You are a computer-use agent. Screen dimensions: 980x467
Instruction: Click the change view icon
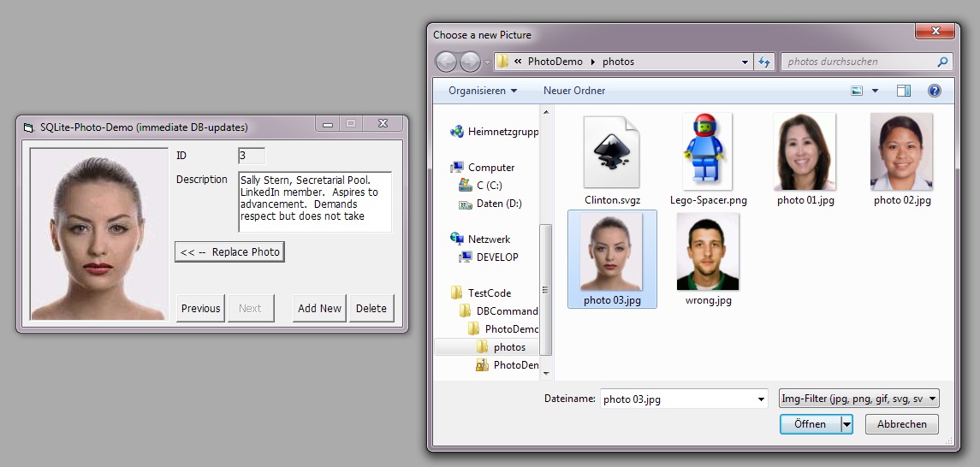858,91
